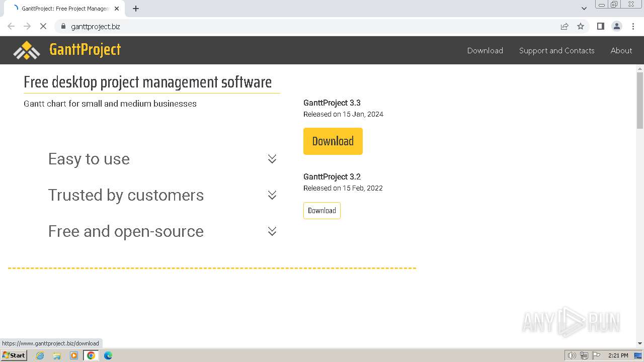Image resolution: width=644 pixels, height=362 pixels.
Task: Stop page loading with X button
Action: tap(43, 26)
